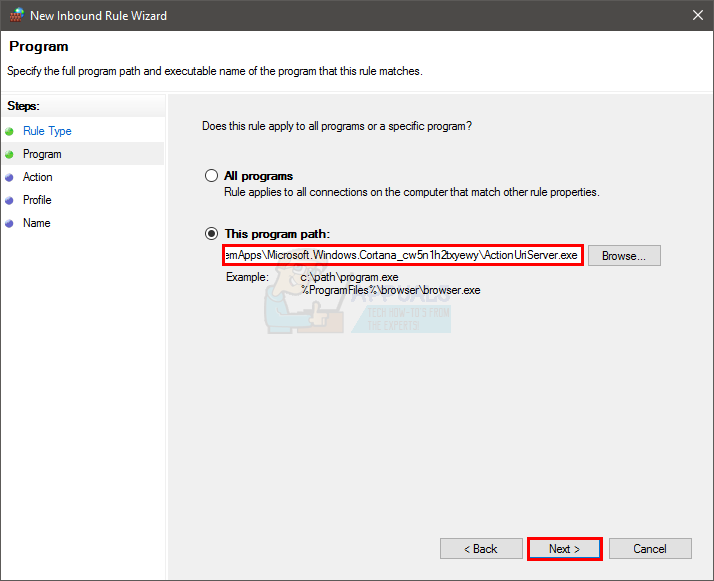Select the Name step in sidebar
714x581 pixels.
(x=36, y=223)
